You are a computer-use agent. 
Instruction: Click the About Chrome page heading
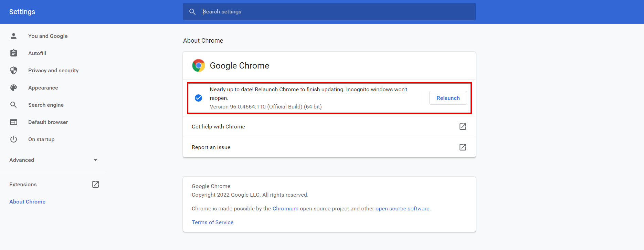(203, 41)
